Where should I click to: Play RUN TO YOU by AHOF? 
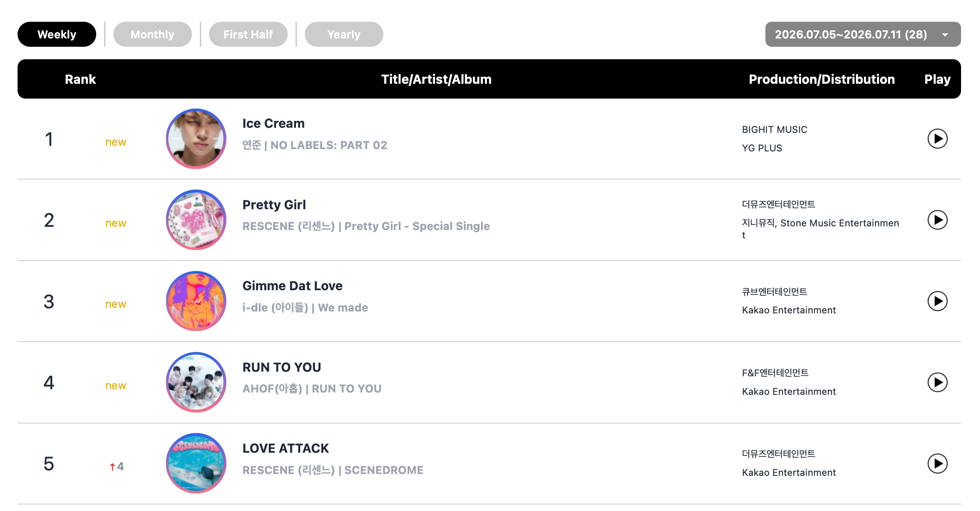pyautogui.click(x=937, y=382)
